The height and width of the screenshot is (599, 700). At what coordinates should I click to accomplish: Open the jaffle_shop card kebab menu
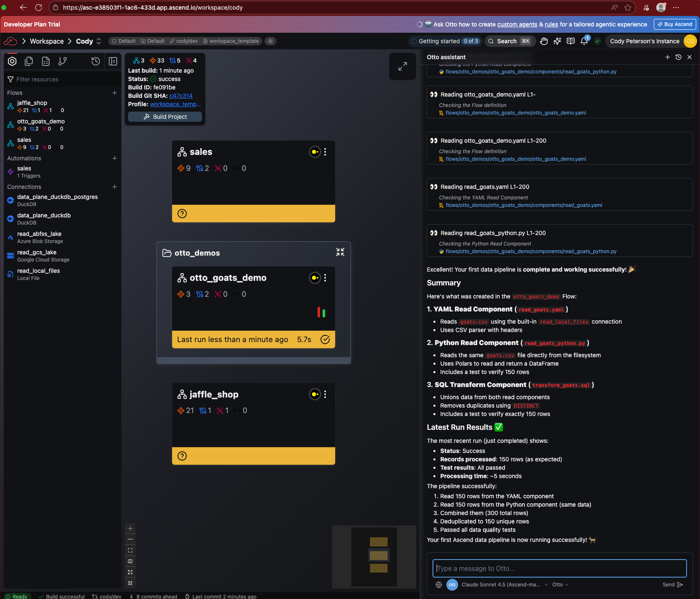325,394
